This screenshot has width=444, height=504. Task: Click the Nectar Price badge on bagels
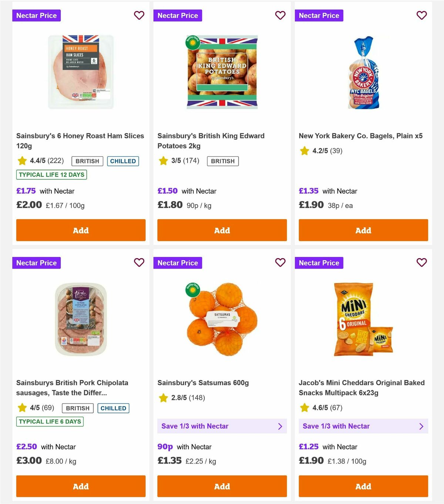pyautogui.click(x=319, y=16)
